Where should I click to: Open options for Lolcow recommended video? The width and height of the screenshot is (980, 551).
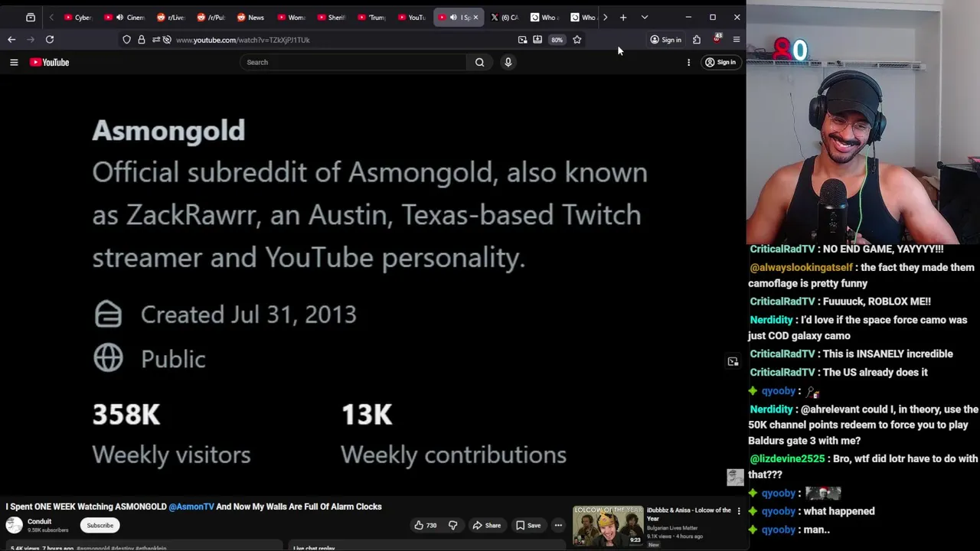[739, 511]
